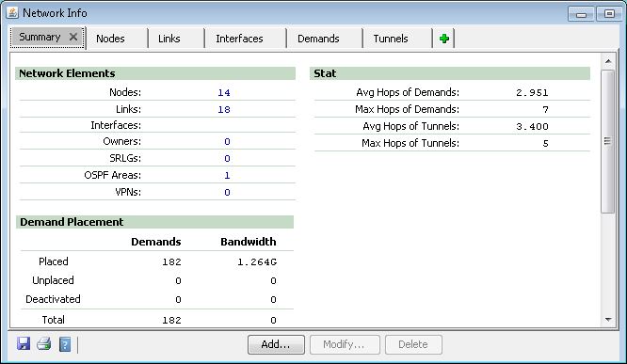Click the Placed row label
This screenshot has width=627, height=364.
coord(53,261)
